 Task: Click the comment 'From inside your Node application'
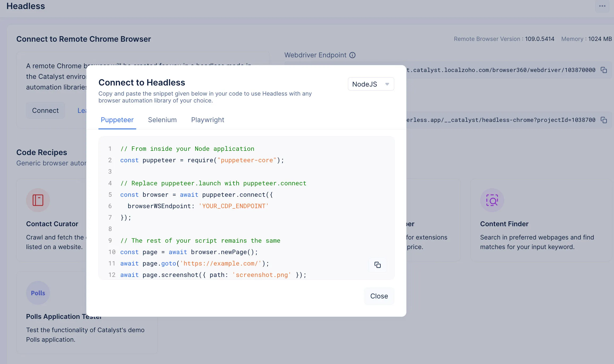(187, 149)
